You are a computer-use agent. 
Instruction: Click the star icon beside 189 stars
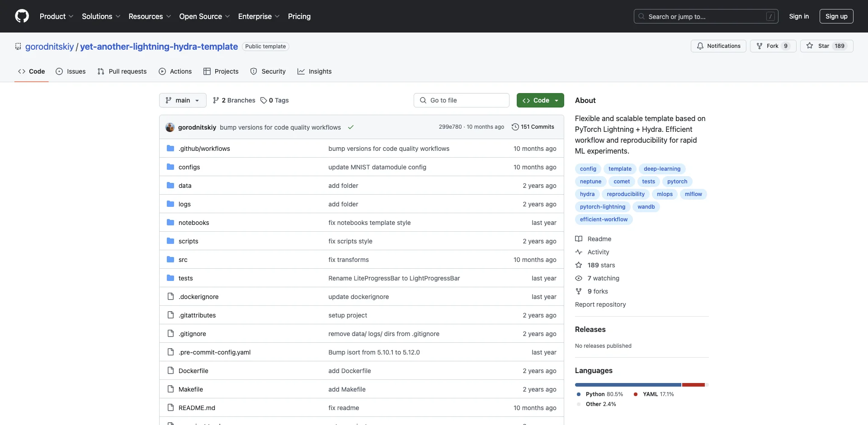coord(579,265)
